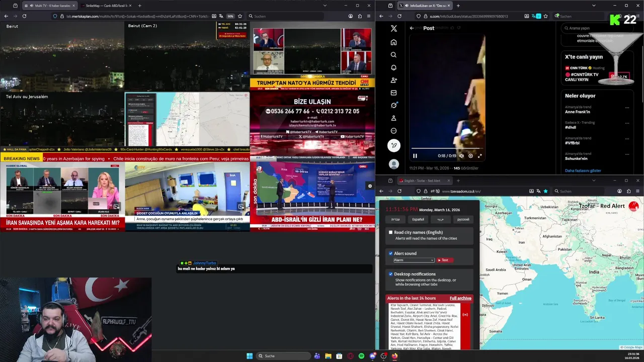Image resolution: width=644 pixels, height=362 pixels.
Task: Open options for #dhdl trend
Action: (x=627, y=123)
